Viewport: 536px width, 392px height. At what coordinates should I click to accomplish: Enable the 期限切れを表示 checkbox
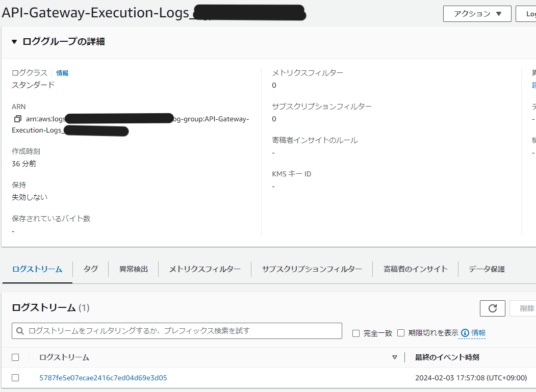tap(402, 332)
